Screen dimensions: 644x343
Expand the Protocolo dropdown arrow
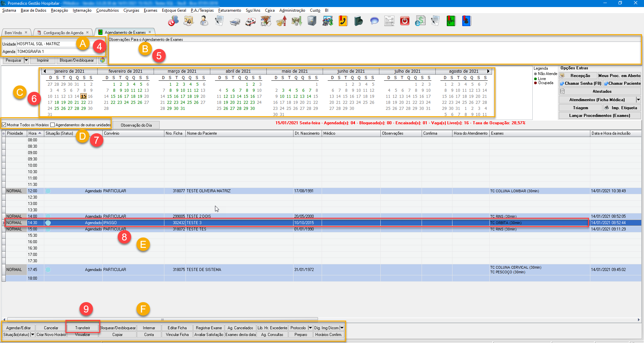310,328
